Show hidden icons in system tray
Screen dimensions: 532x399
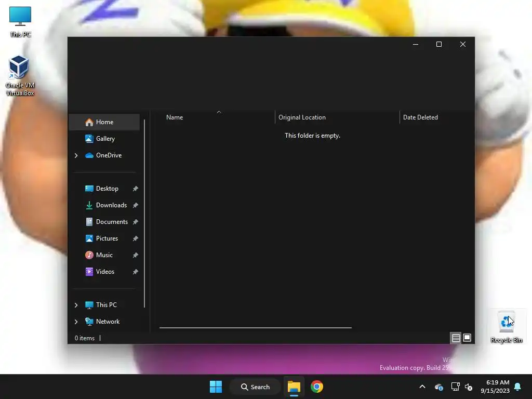422,387
